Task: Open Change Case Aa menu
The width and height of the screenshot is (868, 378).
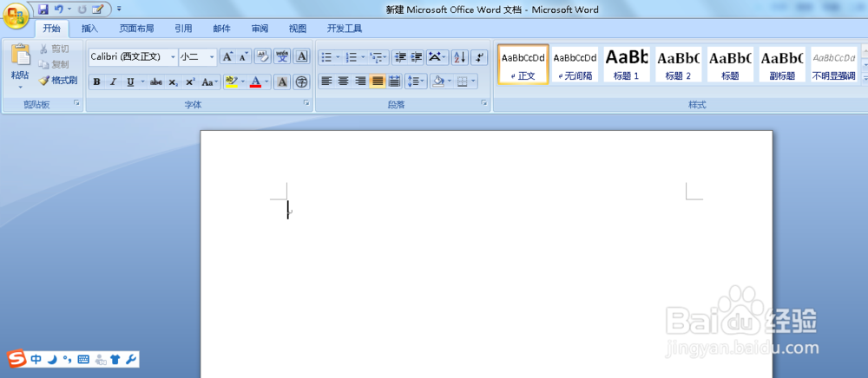Action: tap(209, 82)
